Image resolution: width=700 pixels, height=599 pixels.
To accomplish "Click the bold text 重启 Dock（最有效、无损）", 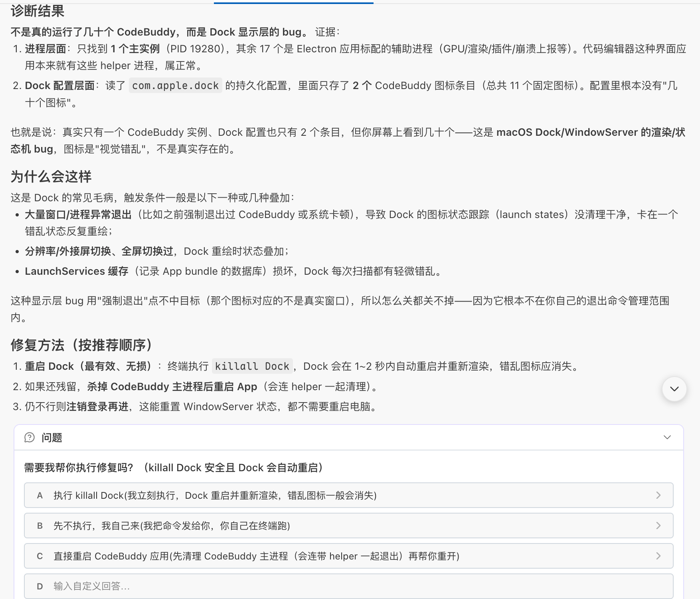I will point(89,366).
